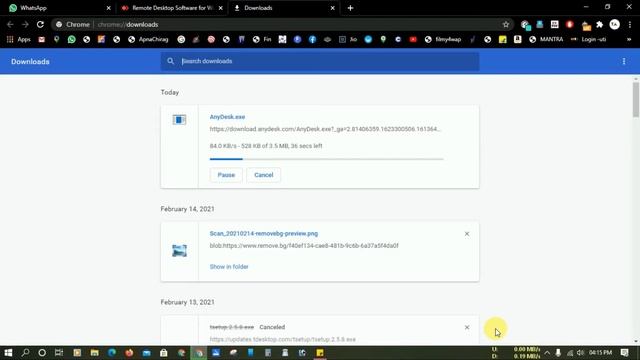The width and height of the screenshot is (640, 360).
Task: Click the AnyDesk.exe file icon
Action: click(179, 120)
